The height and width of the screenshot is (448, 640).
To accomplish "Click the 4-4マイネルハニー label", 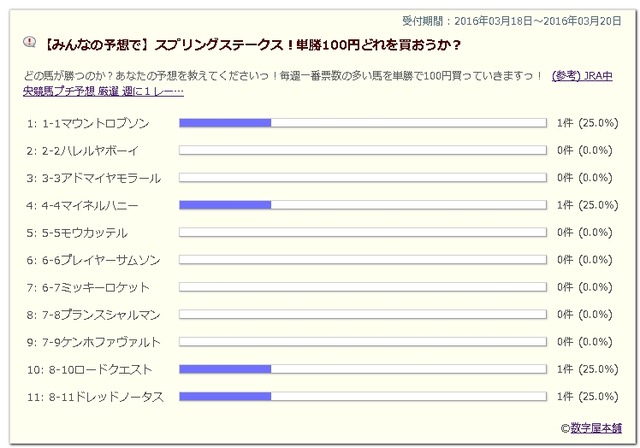I will click(90, 205).
